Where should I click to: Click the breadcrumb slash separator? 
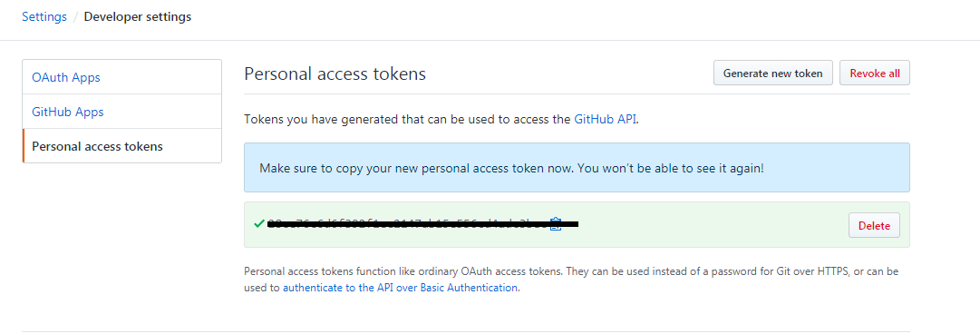[x=75, y=17]
